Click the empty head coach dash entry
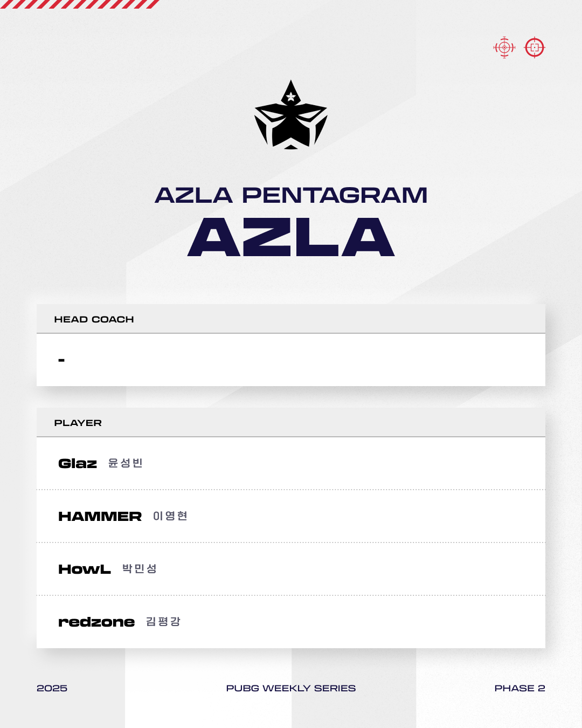 click(61, 360)
